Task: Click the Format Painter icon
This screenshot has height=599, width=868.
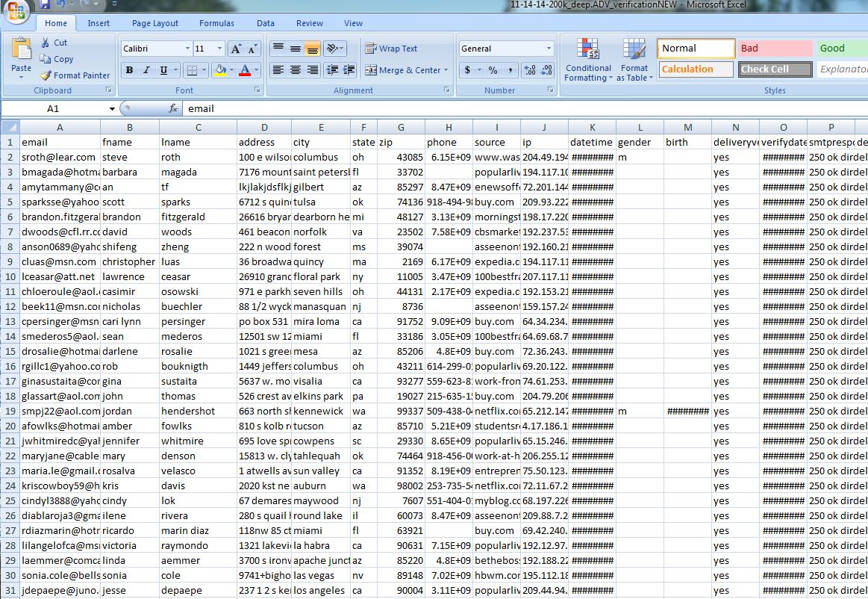Action: (x=46, y=75)
